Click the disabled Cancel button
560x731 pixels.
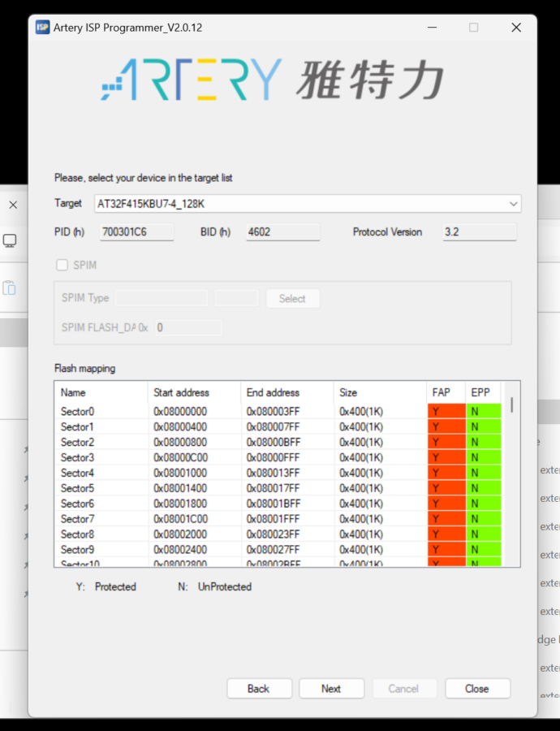point(404,689)
